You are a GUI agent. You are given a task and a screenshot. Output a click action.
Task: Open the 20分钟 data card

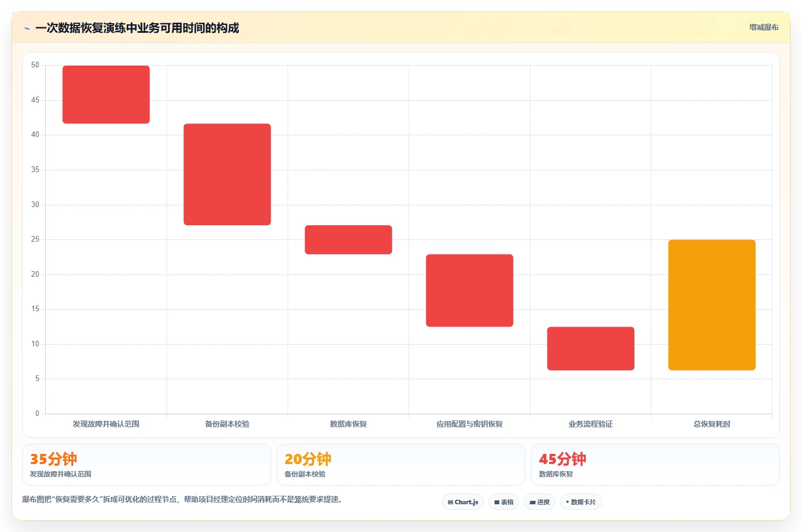coord(401,465)
